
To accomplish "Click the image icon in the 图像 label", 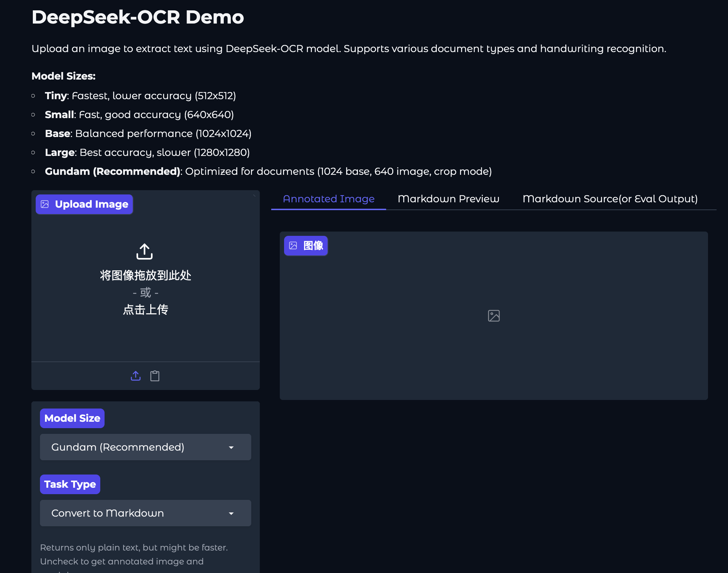I will tap(293, 245).
